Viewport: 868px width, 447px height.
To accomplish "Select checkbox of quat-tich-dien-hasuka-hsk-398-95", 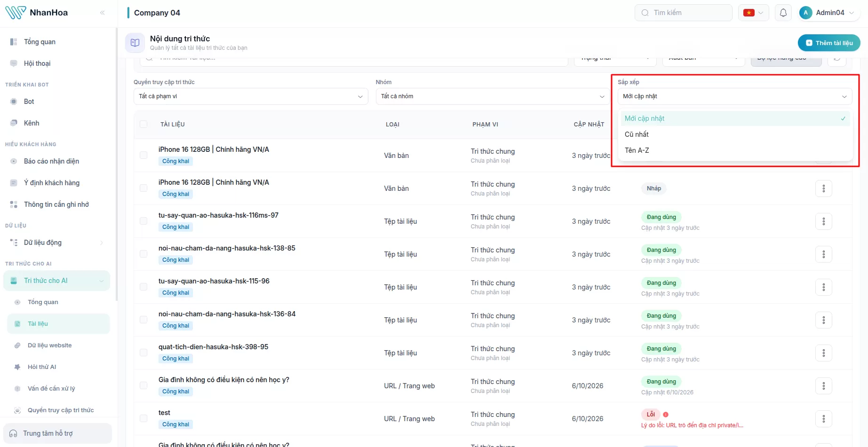I will click(x=143, y=353).
